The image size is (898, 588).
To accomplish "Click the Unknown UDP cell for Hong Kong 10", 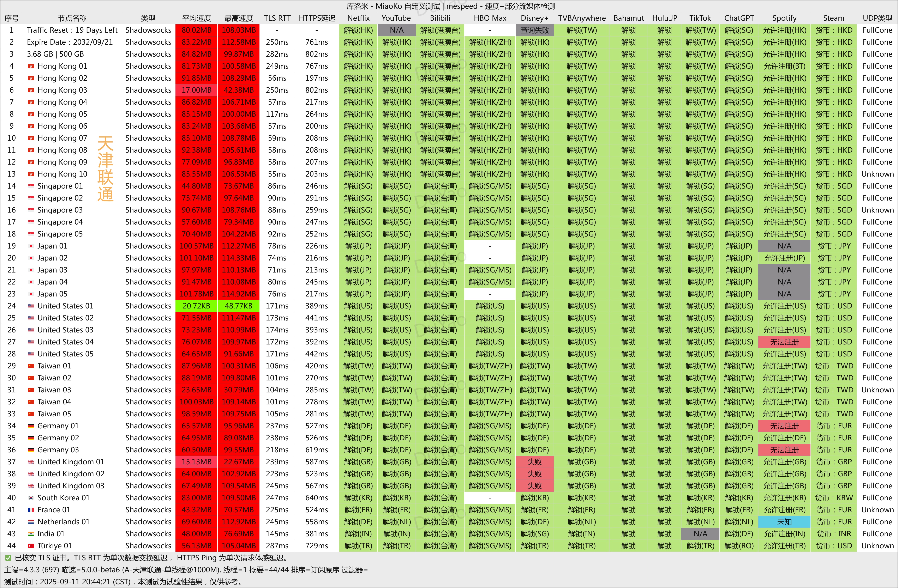I will (877, 174).
